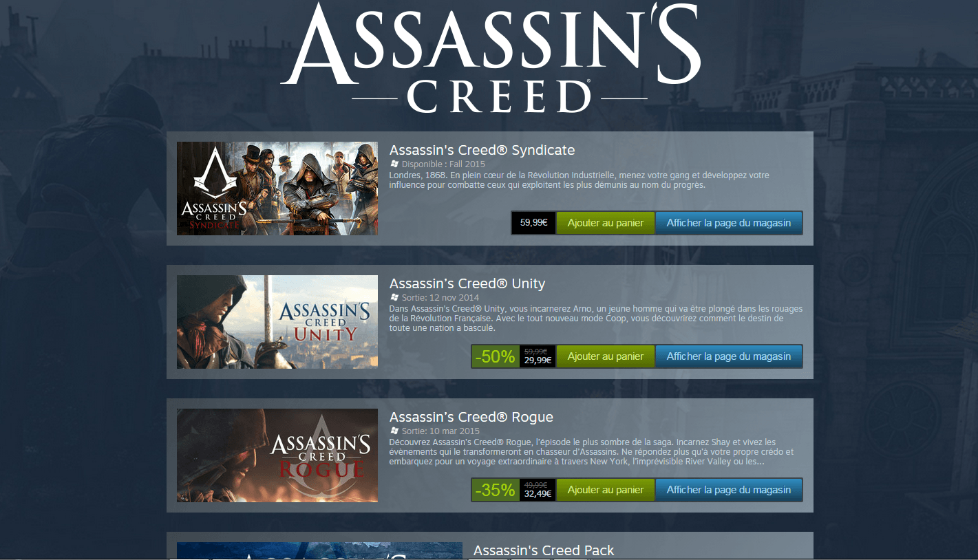The height and width of the screenshot is (560, 978).
Task: Follow the Assassin's Creed® Rogue title link
Action: 471,417
